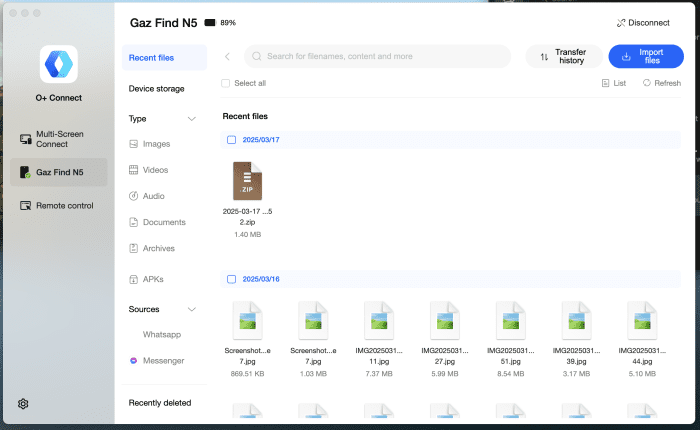Open Remote control section
The width and height of the screenshot is (700, 430).
click(58, 205)
